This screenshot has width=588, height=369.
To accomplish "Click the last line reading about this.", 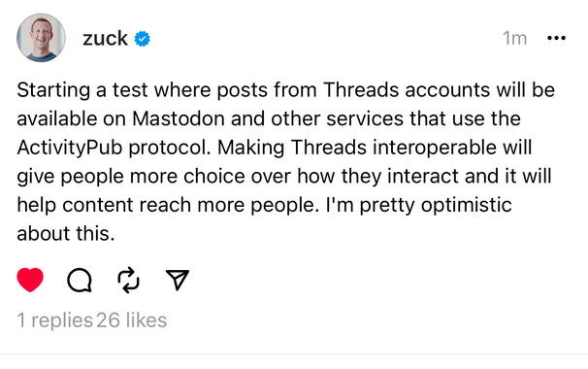I will pos(66,233).
